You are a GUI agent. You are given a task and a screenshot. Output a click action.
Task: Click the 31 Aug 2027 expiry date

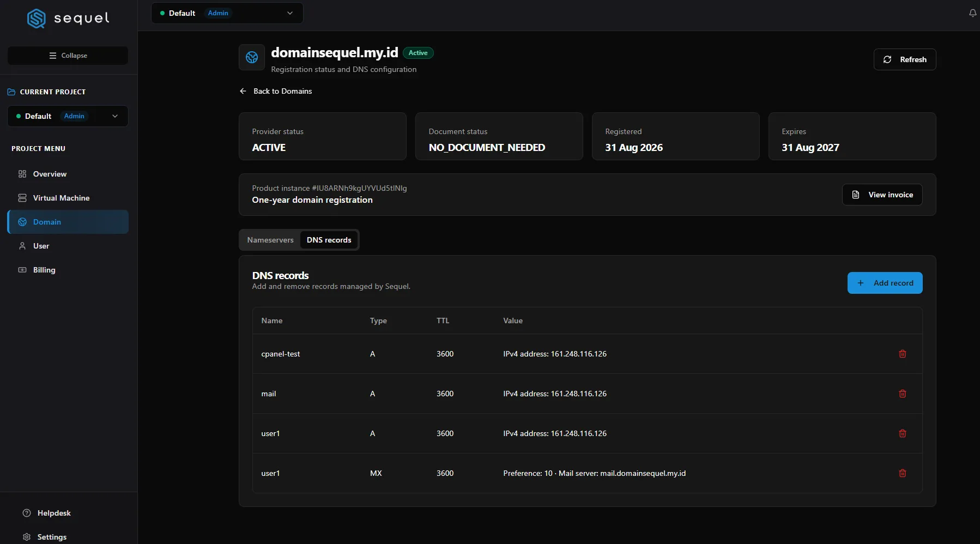point(810,148)
